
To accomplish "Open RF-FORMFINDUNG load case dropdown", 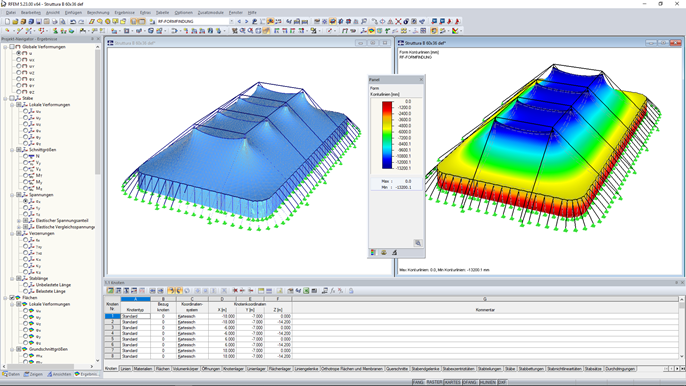I will click(231, 21).
